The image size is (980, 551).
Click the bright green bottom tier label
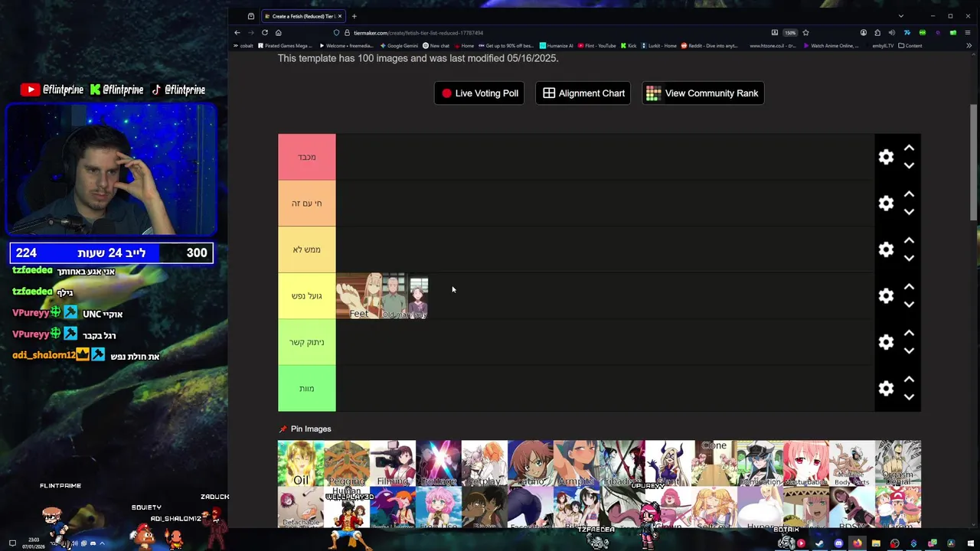[x=307, y=388]
